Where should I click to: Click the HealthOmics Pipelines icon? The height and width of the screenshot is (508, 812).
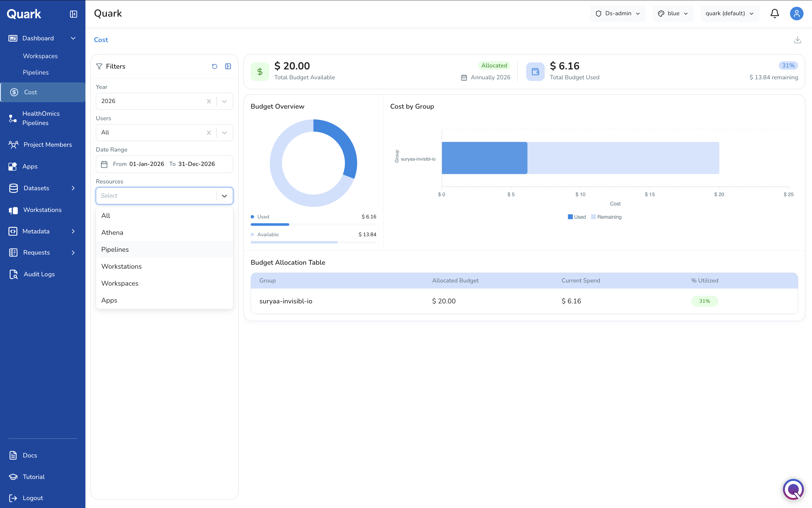[13, 118]
